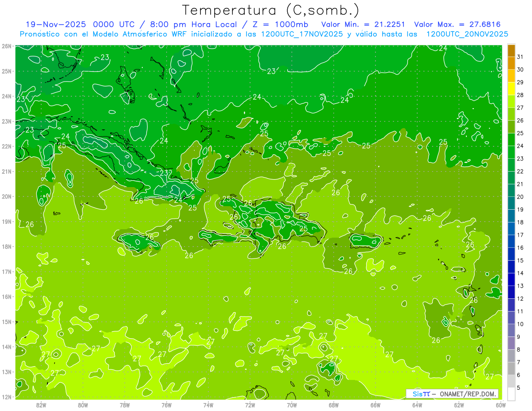The width and height of the screenshot is (532, 411).
Task: Click the white color bar segment below 5
Action: coord(511,394)
